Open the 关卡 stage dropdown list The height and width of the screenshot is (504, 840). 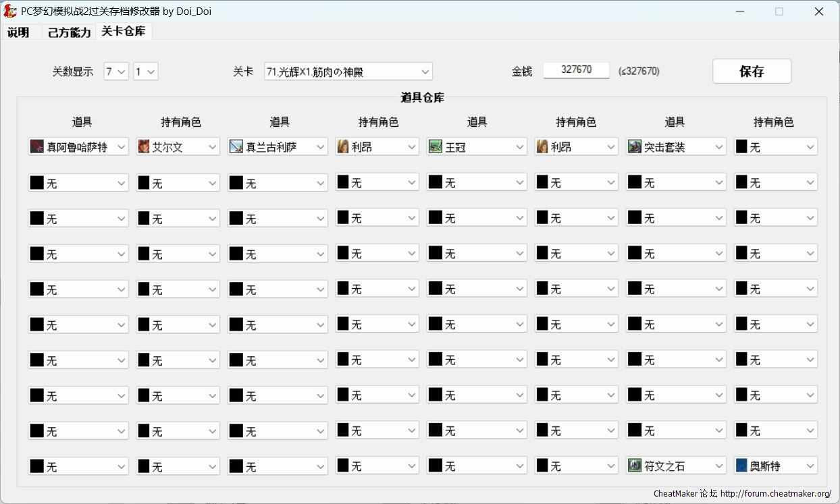425,72
